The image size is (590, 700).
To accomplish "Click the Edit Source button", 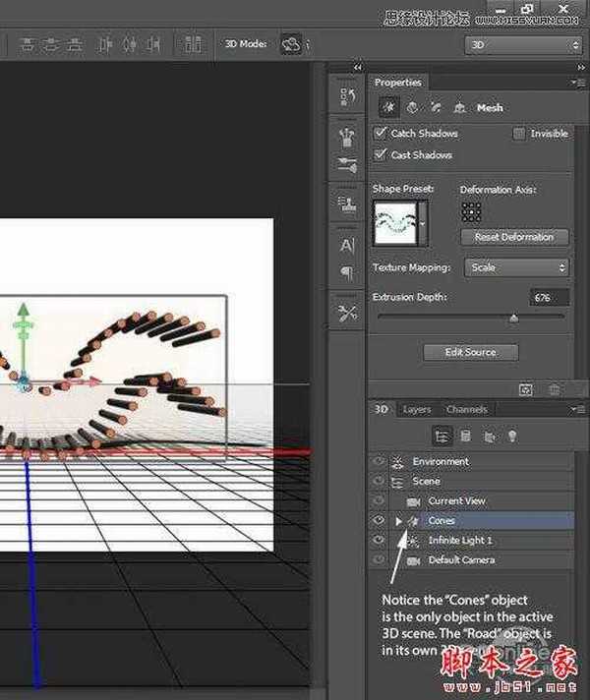I will [x=470, y=352].
